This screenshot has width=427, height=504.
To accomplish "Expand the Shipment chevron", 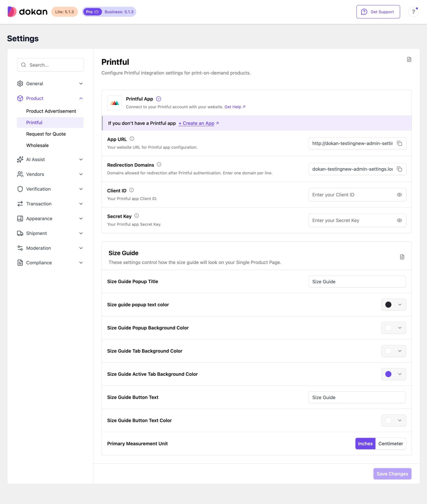I will point(81,233).
